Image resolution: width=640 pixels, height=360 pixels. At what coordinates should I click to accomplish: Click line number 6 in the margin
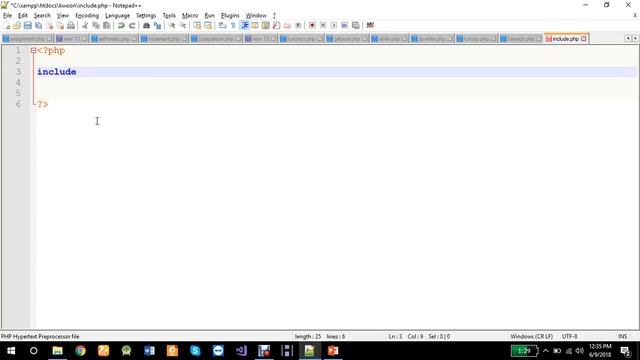click(x=18, y=104)
